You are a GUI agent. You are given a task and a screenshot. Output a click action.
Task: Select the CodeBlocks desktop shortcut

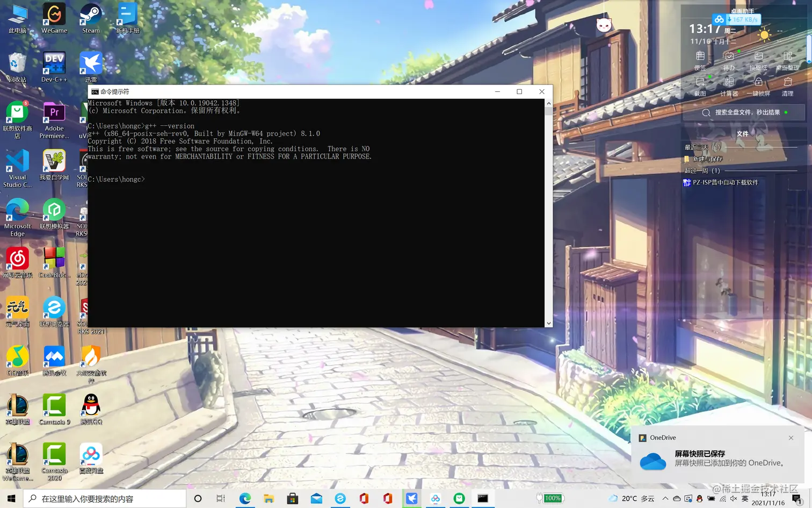point(54,263)
